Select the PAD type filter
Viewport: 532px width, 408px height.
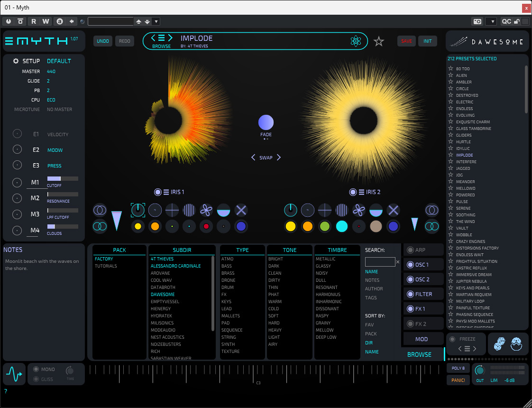point(225,323)
